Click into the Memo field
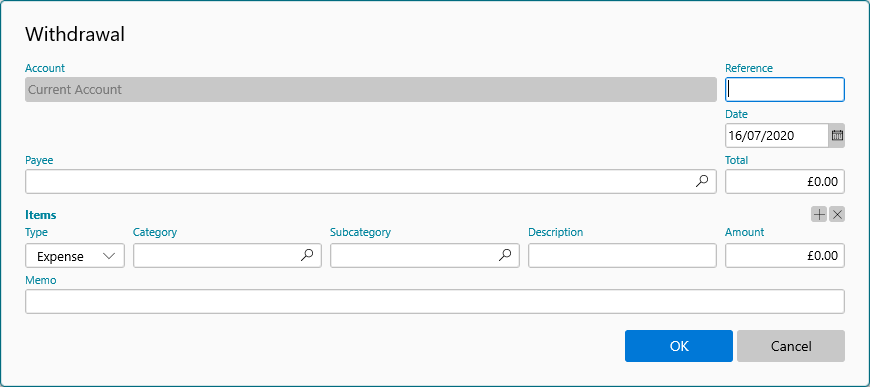Viewport: 870px width, 387px height. (435, 301)
